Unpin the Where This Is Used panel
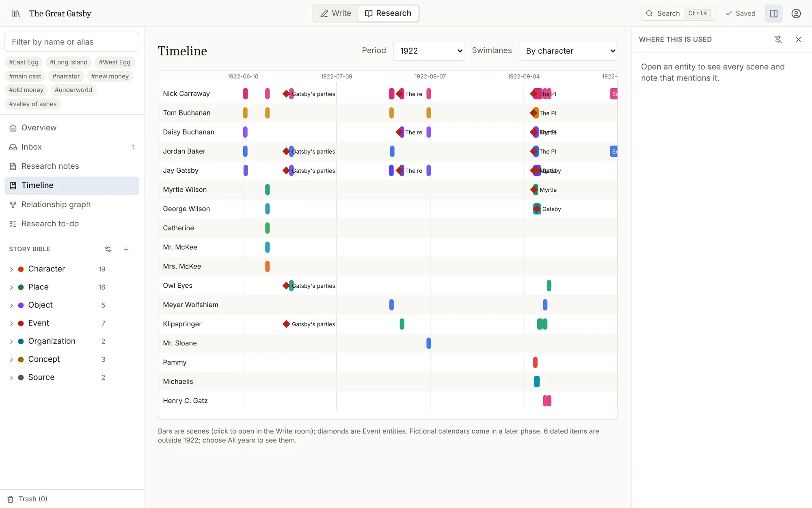 tap(778, 39)
